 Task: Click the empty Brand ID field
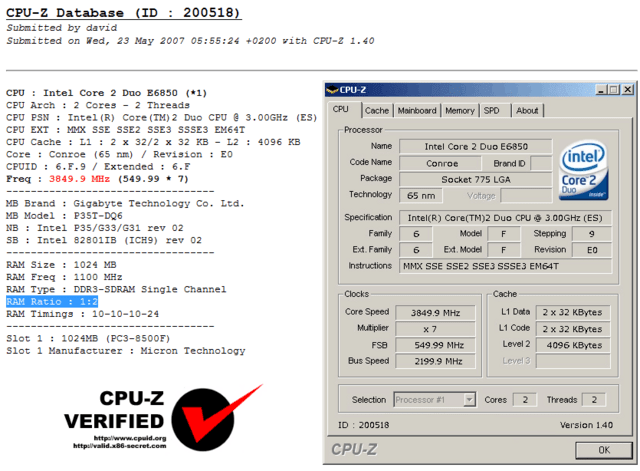coord(541,164)
